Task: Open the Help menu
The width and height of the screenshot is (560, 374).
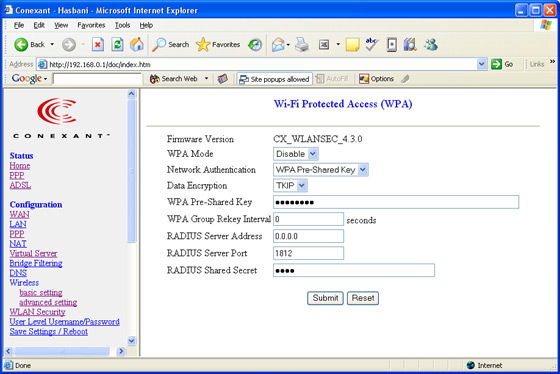Action: [146, 25]
